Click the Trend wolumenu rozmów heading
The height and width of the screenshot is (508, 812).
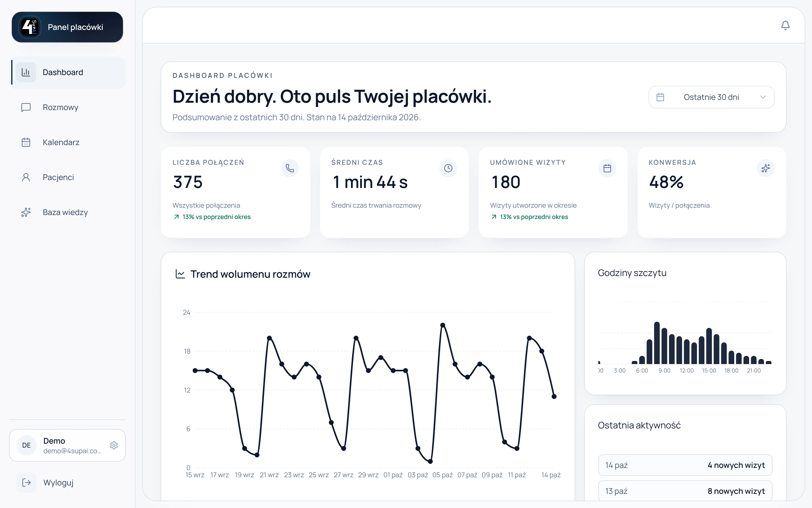[250, 274]
